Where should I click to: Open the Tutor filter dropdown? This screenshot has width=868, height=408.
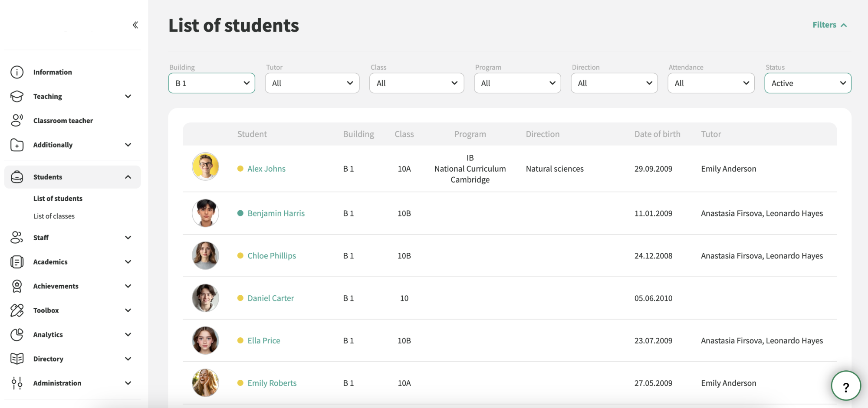point(312,83)
